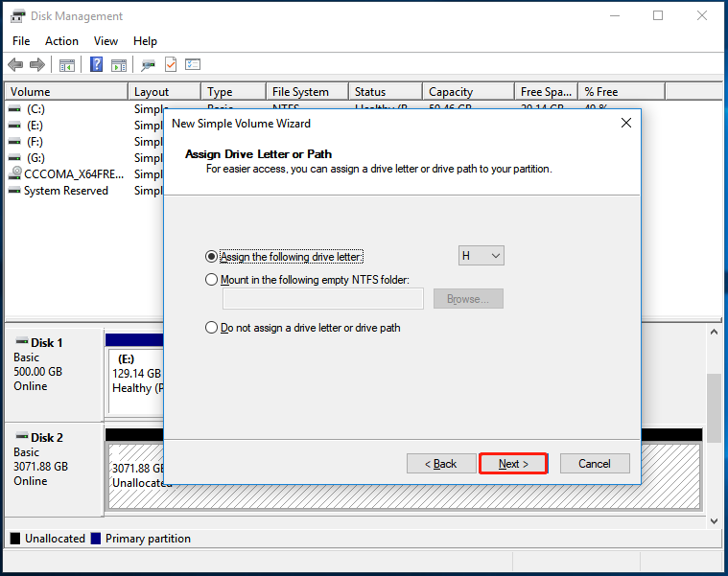This screenshot has height=576, width=728.
Task: Click the Back button in the wizard
Action: click(x=441, y=463)
